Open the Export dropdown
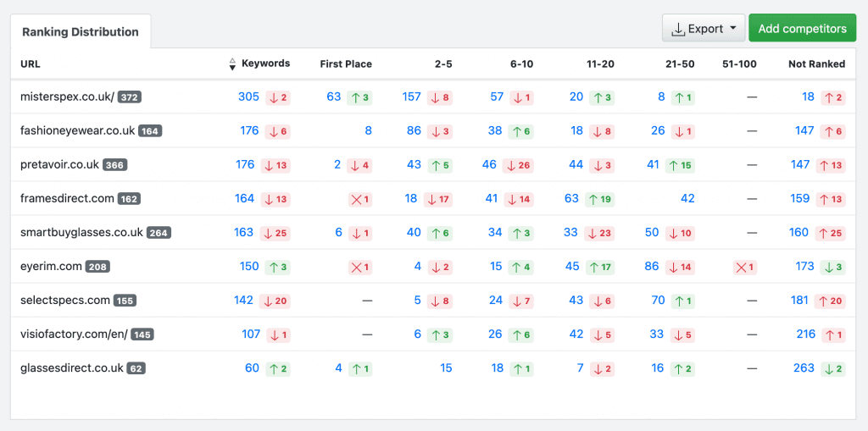The image size is (868, 431). click(704, 28)
